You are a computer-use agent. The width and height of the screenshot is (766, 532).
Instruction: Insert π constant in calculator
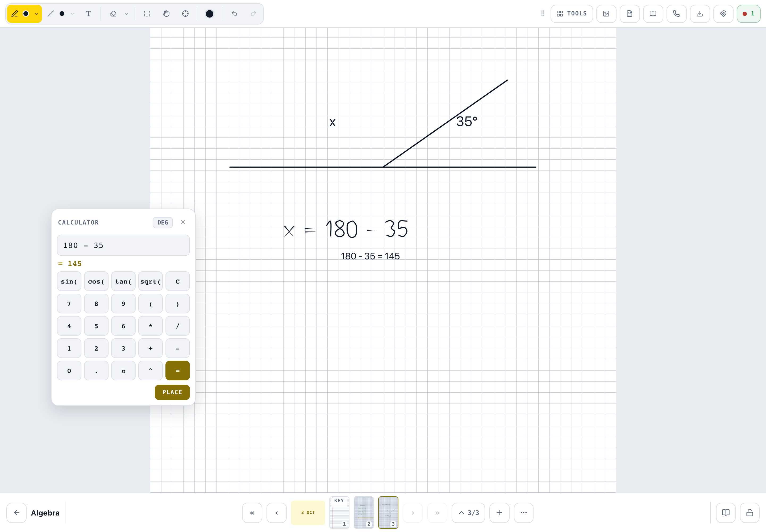(x=123, y=371)
